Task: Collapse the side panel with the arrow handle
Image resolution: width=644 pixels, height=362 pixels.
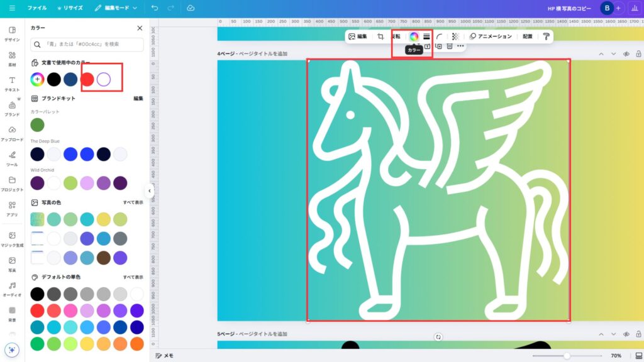Action: (150, 191)
